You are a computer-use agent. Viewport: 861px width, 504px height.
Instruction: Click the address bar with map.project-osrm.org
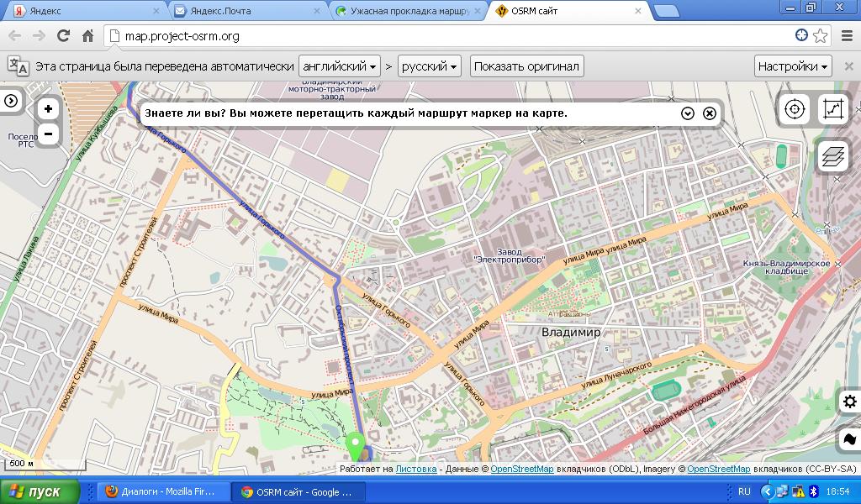pyautogui.click(x=454, y=36)
